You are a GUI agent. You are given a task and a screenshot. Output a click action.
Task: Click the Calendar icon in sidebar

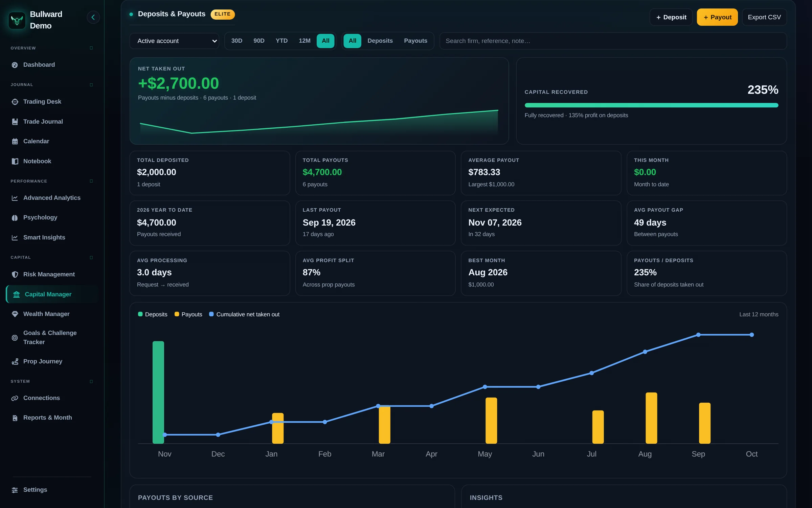15,141
